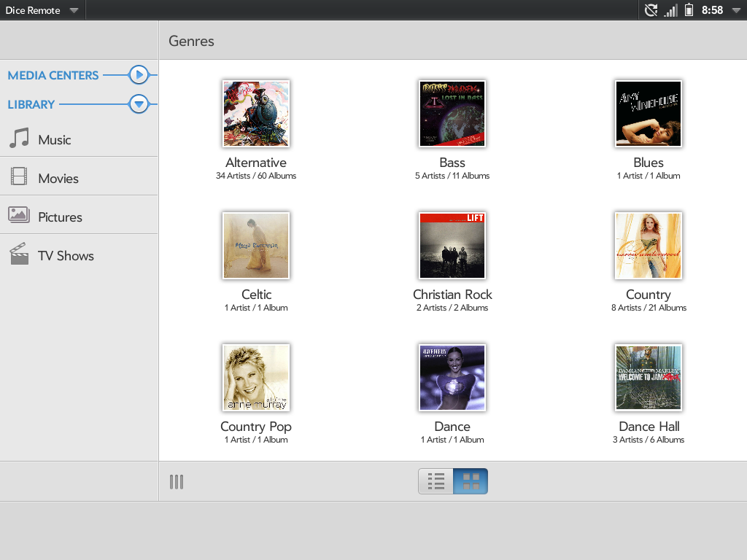
Task: Click the Pictures photo icon
Action: [x=19, y=215]
